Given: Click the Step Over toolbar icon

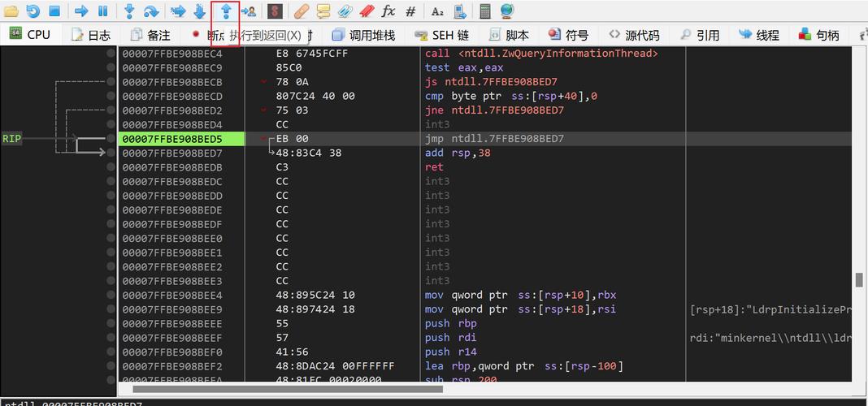Looking at the screenshot, I should 151,11.
